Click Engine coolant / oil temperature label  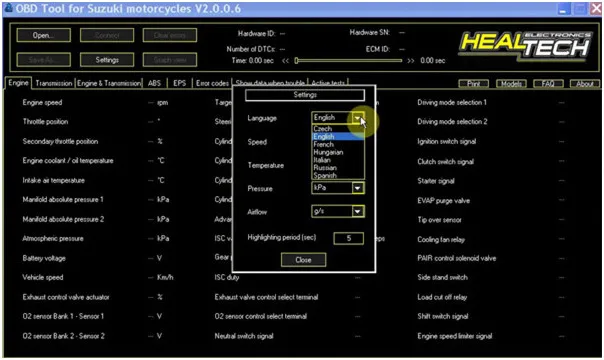tap(68, 161)
